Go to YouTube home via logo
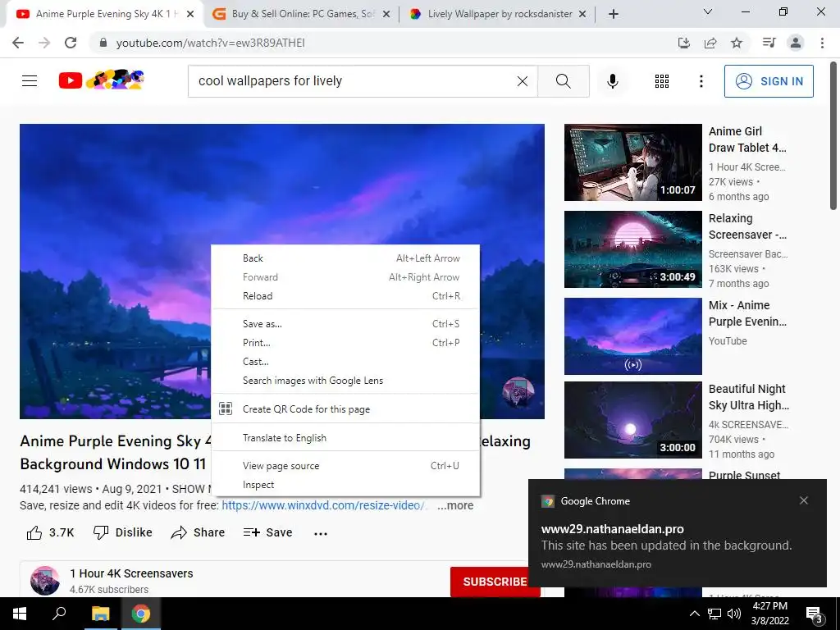The width and height of the screenshot is (840, 630). click(x=101, y=80)
